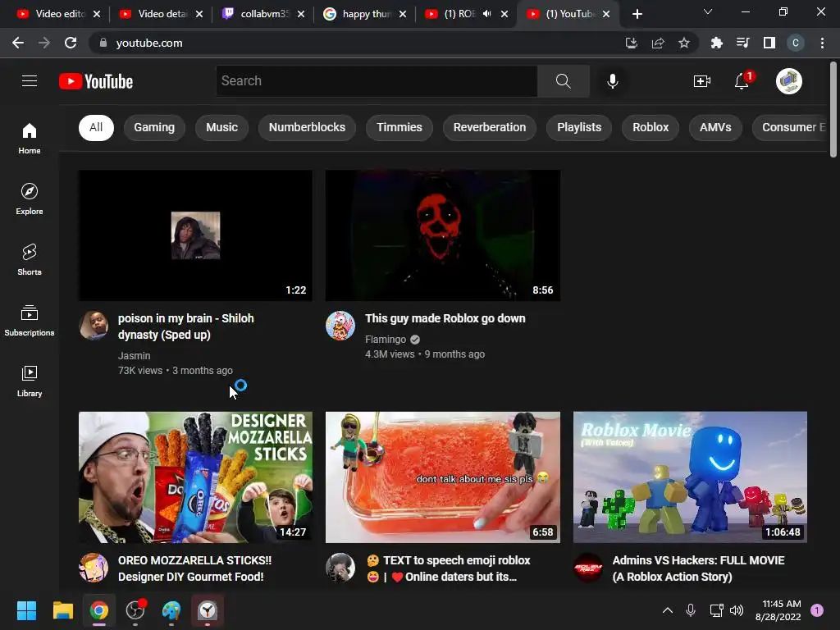Click the search magnifier button
Image resolution: width=840 pixels, height=630 pixels.
(x=563, y=81)
